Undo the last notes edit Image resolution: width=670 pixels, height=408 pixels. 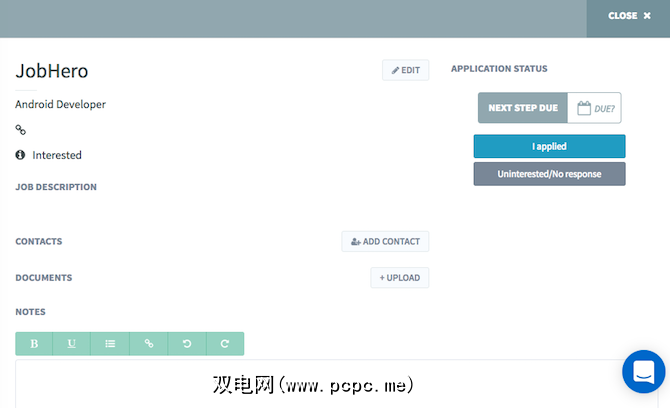(x=187, y=343)
